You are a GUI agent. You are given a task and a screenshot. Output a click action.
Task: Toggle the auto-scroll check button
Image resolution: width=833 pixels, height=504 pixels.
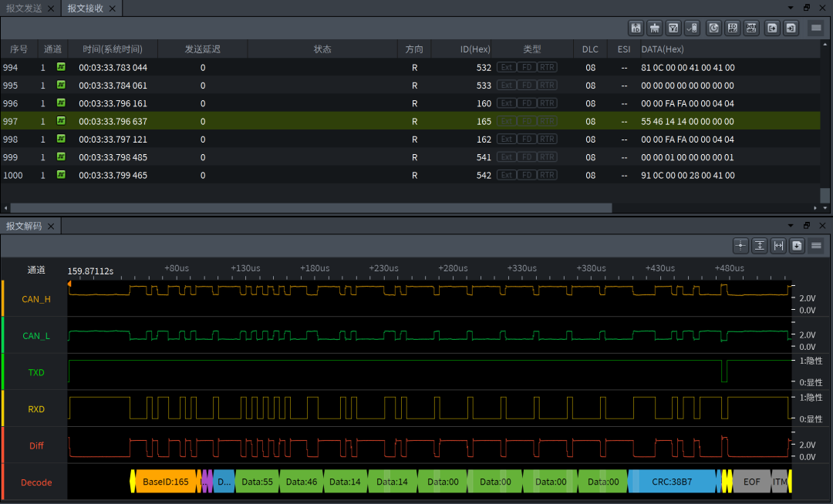coord(692,28)
